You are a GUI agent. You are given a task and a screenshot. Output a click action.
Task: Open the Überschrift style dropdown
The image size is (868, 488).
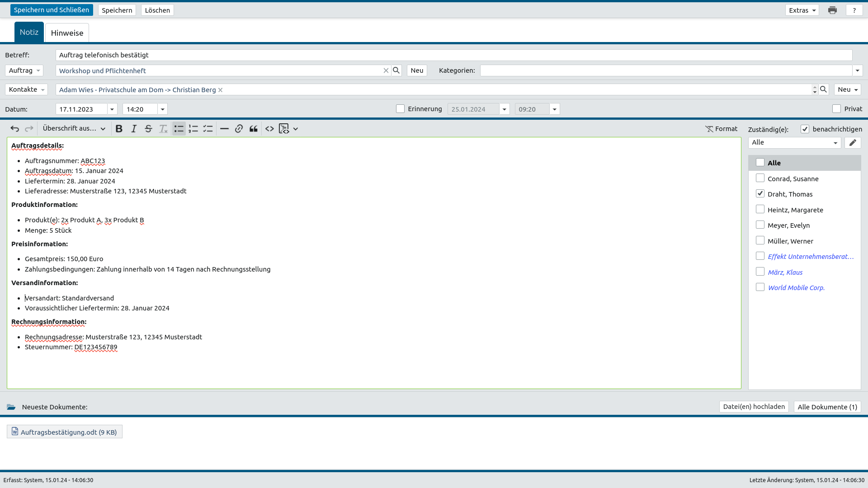(x=74, y=129)
